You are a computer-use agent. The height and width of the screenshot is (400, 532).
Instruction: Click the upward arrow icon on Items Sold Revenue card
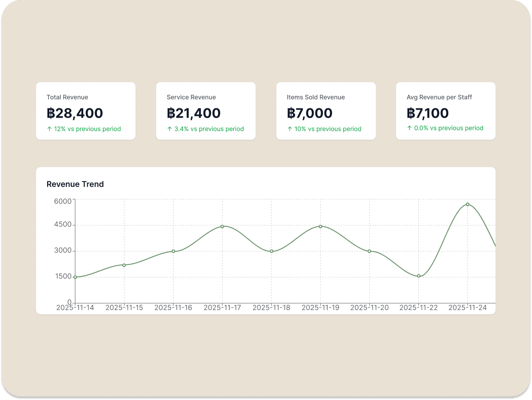coord(290,129)
